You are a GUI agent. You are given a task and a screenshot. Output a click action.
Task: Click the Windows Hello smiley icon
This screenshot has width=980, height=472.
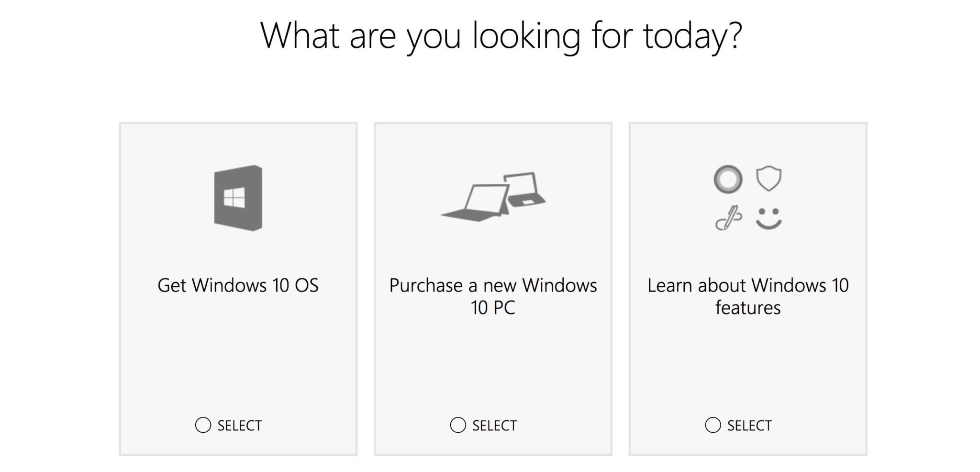[x=768, y=218]
